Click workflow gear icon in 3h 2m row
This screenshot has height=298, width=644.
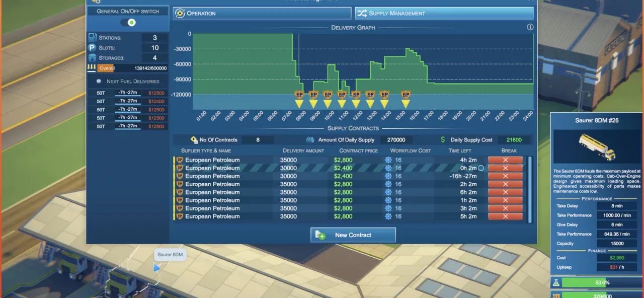point(388,208)
